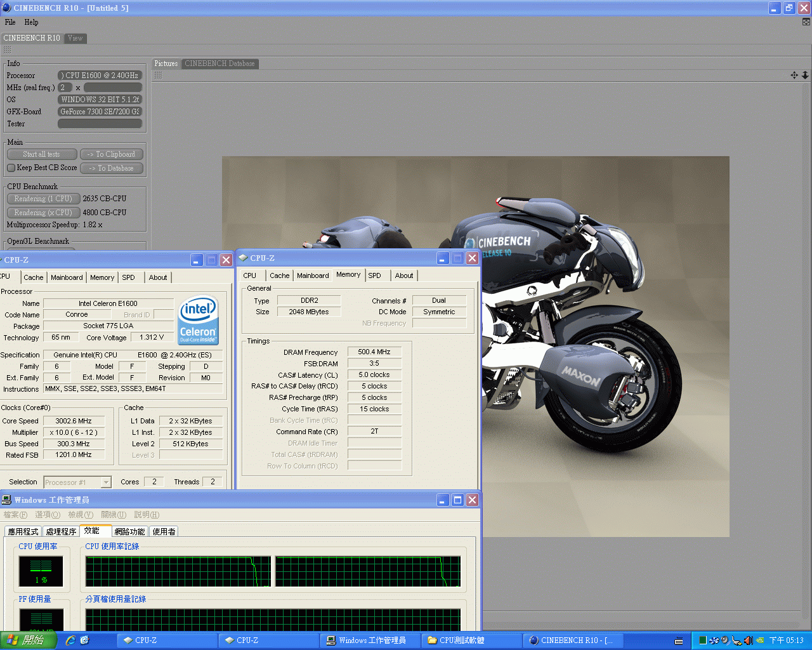Switch to first CPU-Z taskbar button
Image resolution: width=812 pixels, height=650 pixels.
(166, 640)
